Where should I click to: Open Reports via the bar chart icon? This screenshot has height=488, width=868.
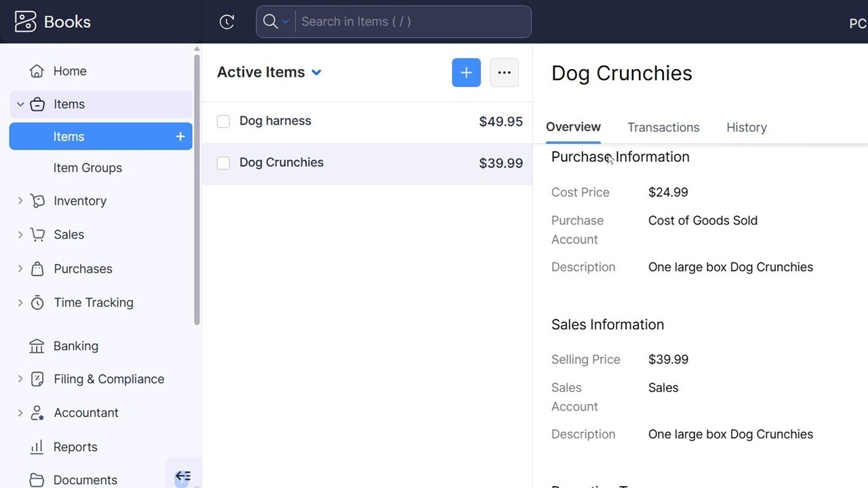(37, 447)
